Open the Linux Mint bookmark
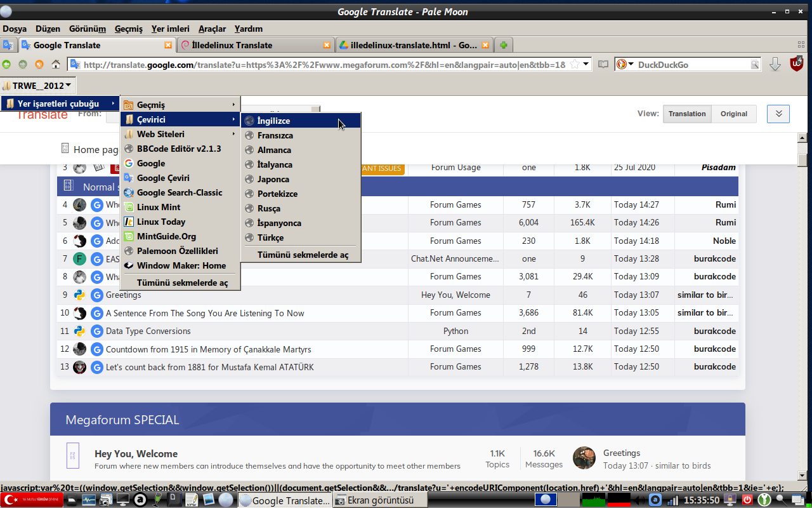 click(x=180, y=207)
